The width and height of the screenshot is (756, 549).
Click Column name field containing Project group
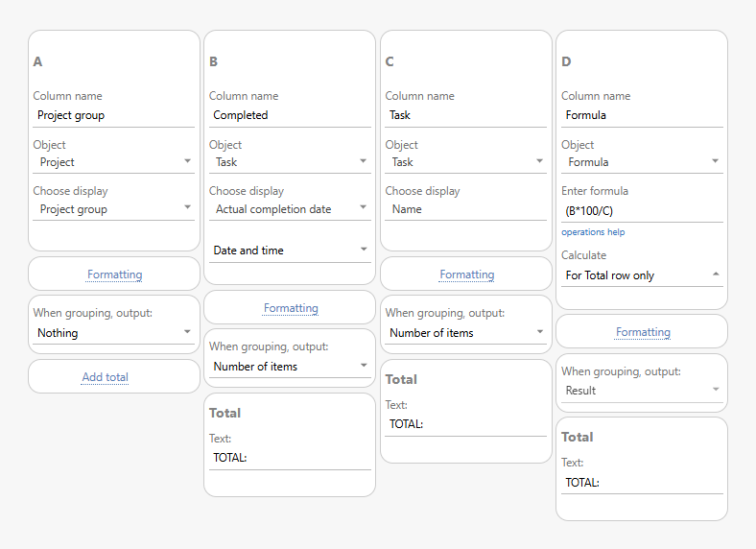114,115
